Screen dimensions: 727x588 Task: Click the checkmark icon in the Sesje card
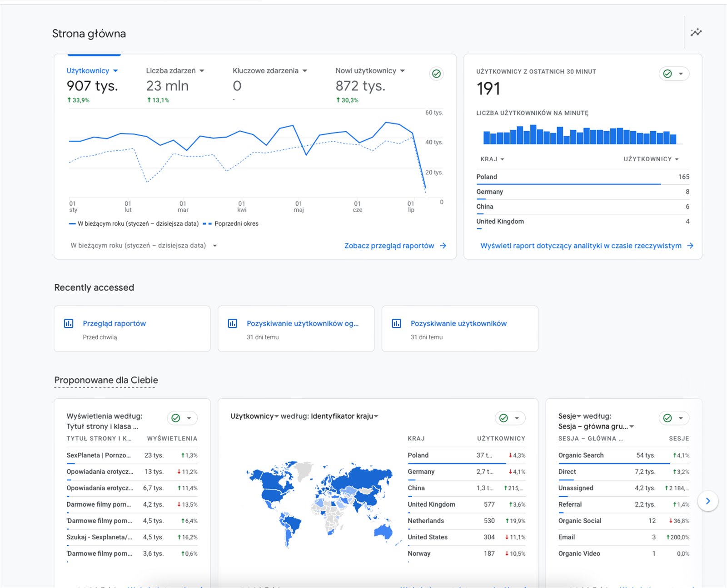(x=667, y=418)
